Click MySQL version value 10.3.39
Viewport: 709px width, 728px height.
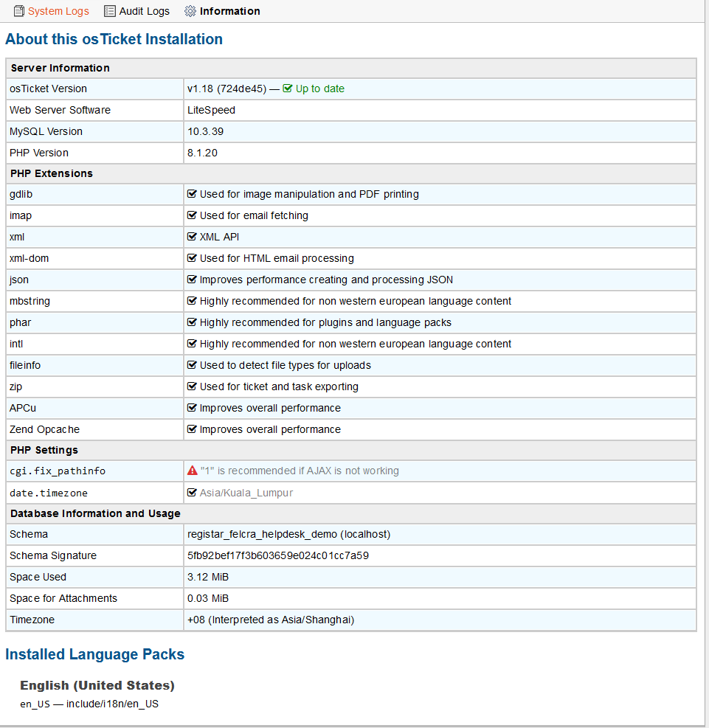(205, 131)
